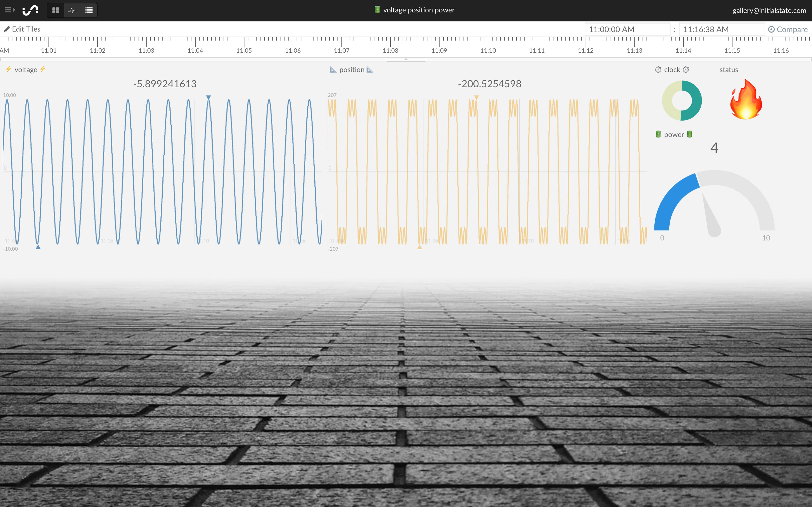
Task: Click the start time 11:00:00 AM field
Action: (x=627, y=30)
